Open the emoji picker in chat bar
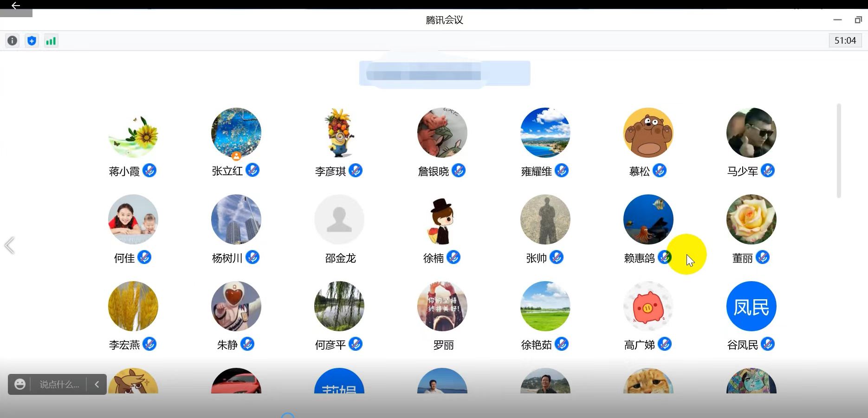 click(x=19, y=384)
